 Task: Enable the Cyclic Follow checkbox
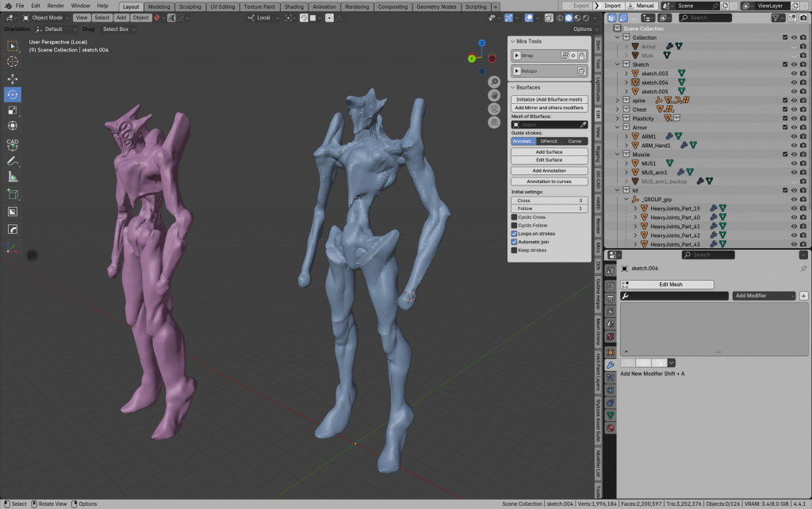[514, 226]
